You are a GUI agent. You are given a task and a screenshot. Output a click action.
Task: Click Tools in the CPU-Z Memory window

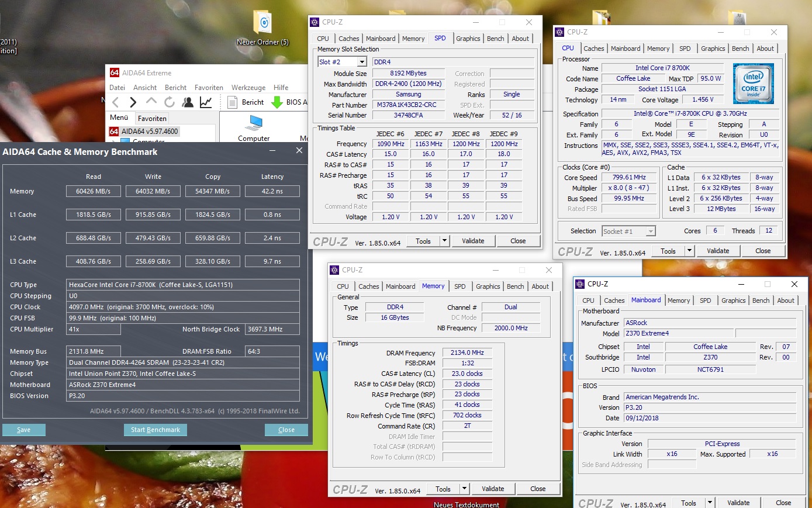pos(443,489)
